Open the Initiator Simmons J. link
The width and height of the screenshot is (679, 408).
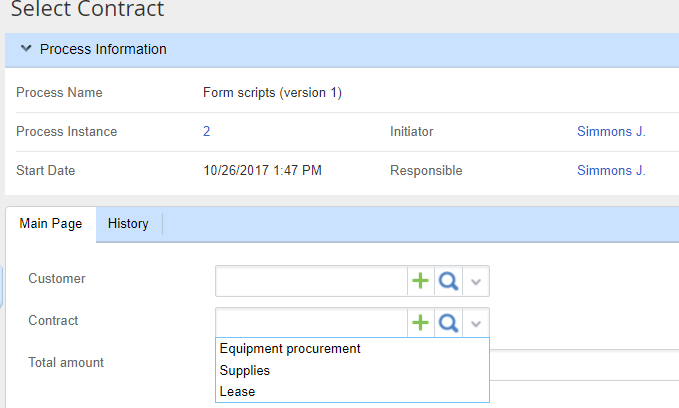[x=611, y=131]
